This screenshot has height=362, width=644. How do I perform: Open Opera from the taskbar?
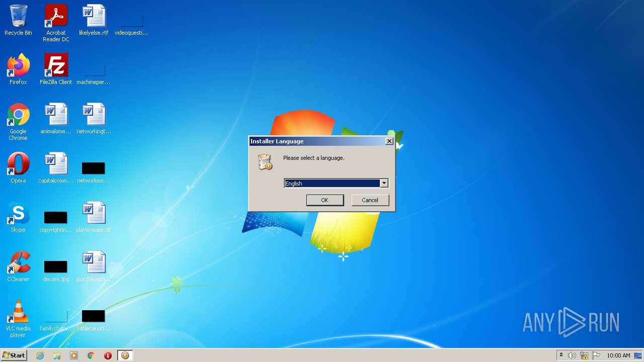[108, 355]
